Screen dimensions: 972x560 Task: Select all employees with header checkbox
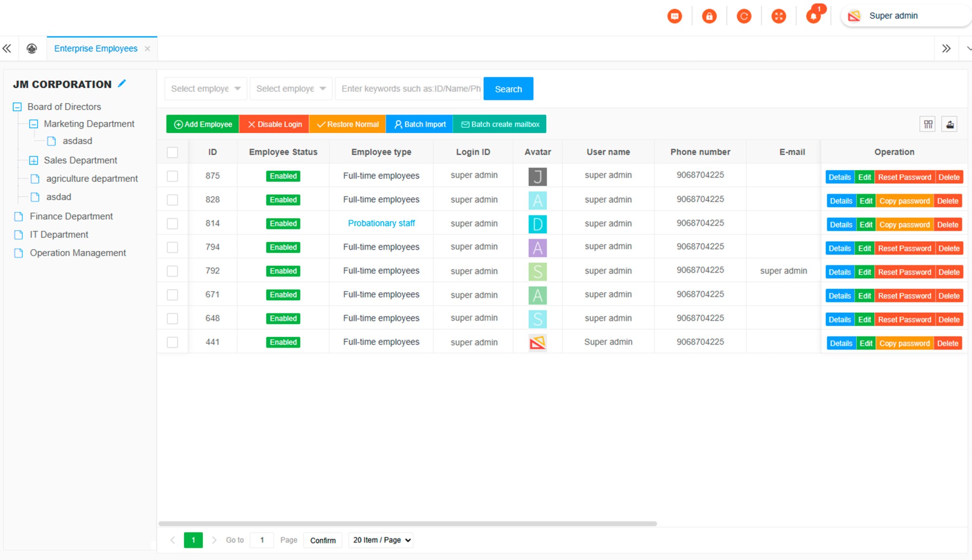point(172,152)
